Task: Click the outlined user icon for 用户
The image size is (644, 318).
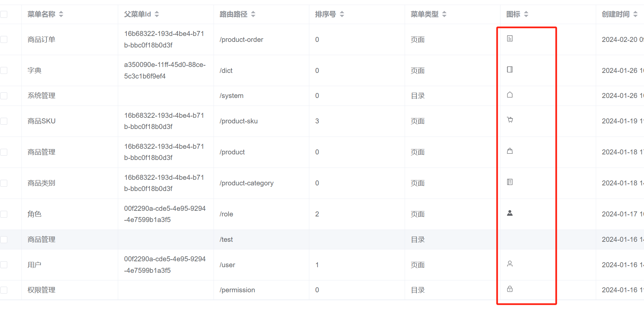Action: point(510,264)
